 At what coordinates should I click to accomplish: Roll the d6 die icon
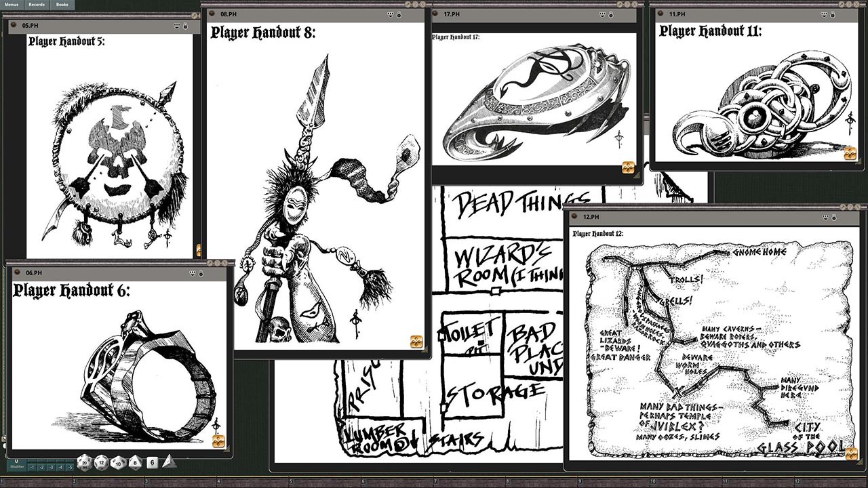(x=153, y=462)
